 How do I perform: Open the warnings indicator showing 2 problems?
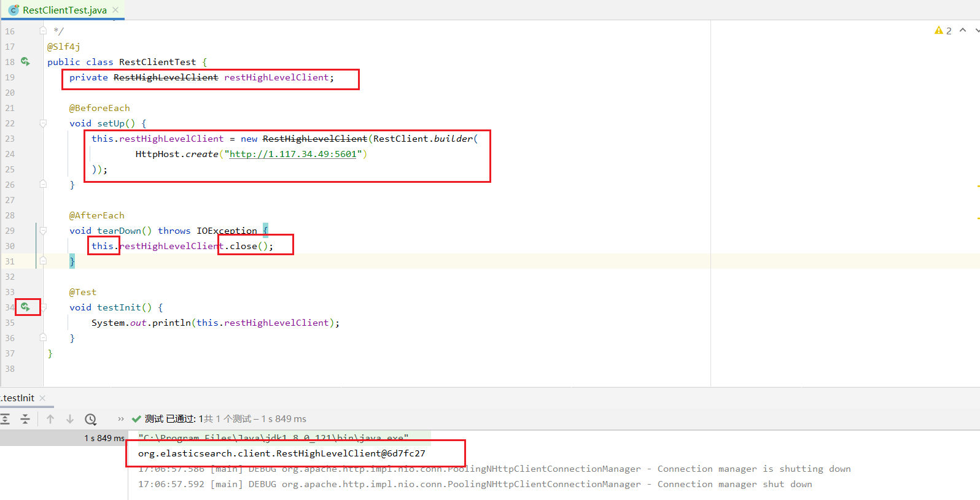[x=943, y=31]
